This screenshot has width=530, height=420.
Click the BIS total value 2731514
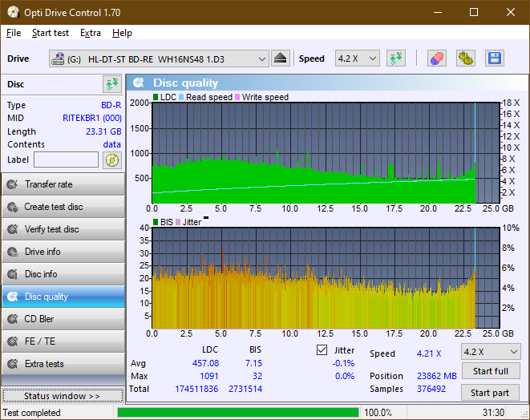[245, 389]
